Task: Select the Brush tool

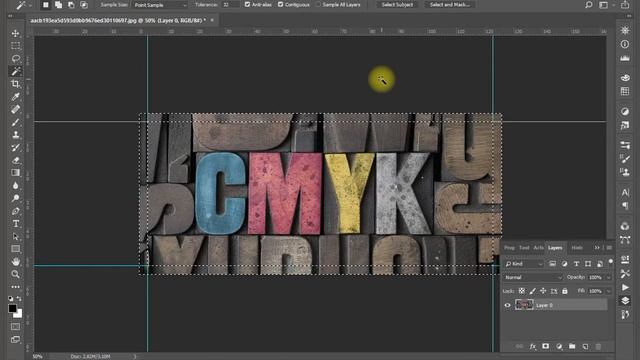Action: pos(16,122)
